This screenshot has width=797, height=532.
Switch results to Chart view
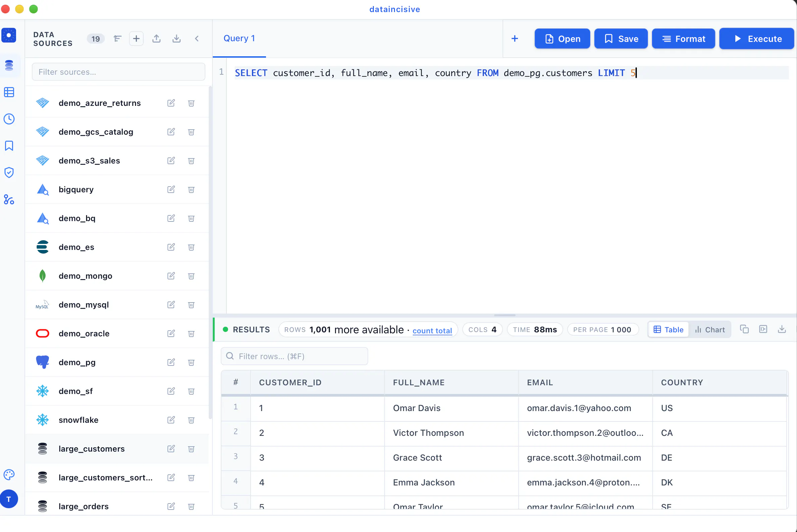[x=710, y=330]
